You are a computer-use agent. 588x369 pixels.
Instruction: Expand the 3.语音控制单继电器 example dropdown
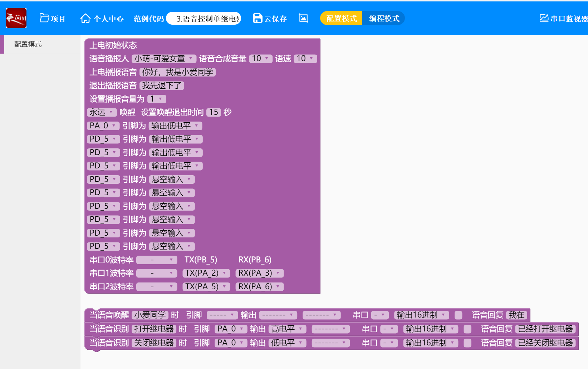(x=204, y=19)
